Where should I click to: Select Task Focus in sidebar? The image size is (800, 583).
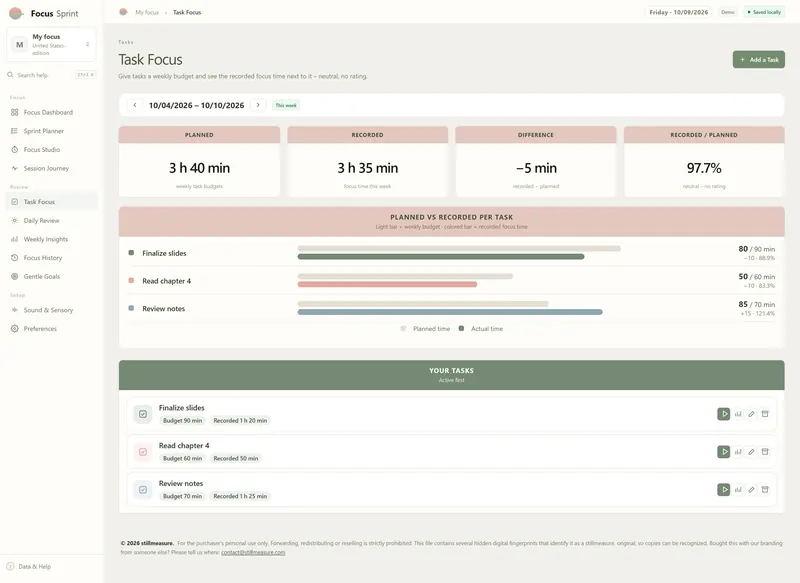click(x=52, y=202)
